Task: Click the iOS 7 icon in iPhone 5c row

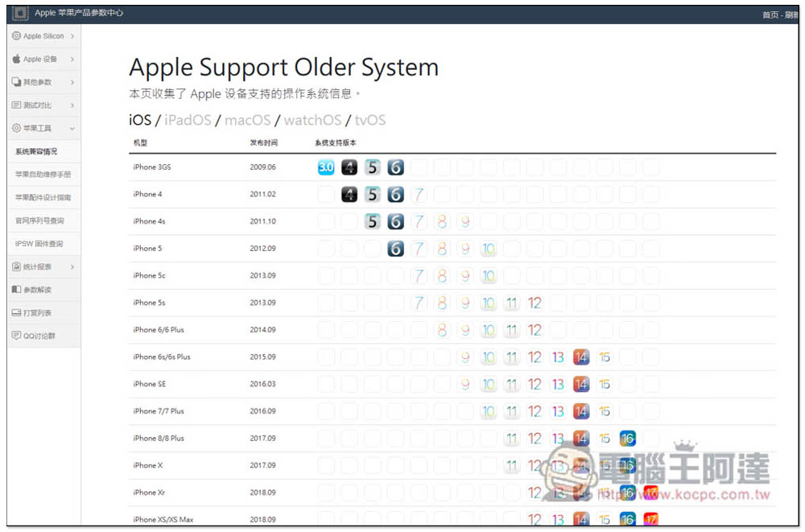Action: tap(419, 276)
